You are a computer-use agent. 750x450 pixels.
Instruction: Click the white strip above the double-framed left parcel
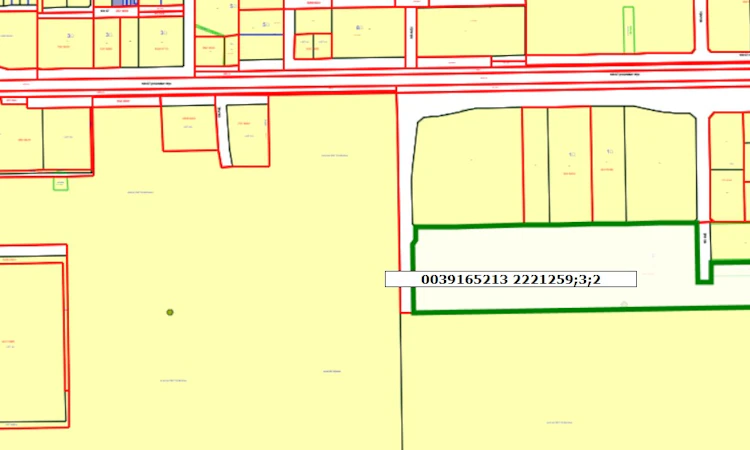[33, 251]
